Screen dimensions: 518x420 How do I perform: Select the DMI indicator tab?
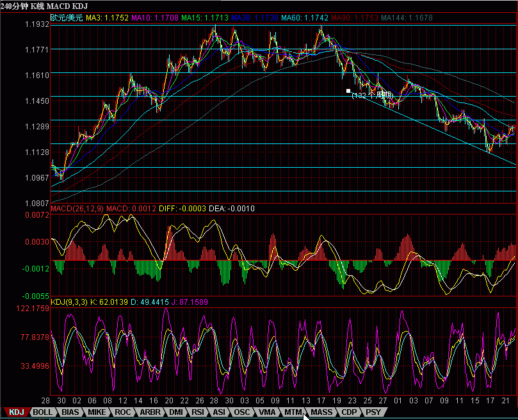[x=175, y=412]
